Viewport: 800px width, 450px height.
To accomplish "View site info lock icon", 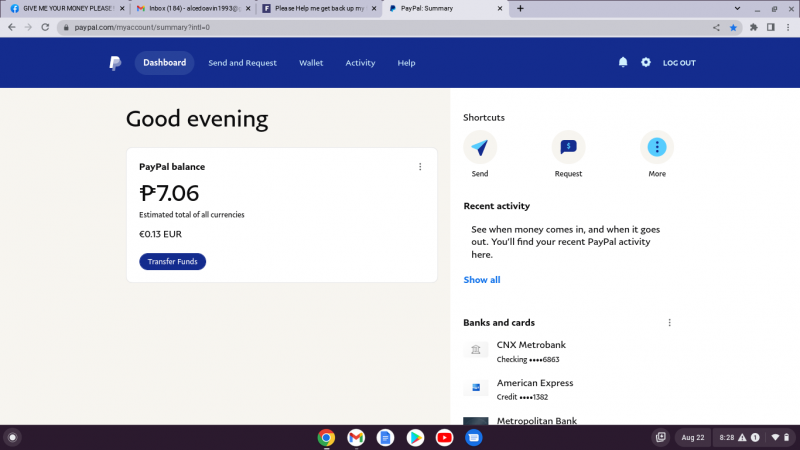I will 66,28.
